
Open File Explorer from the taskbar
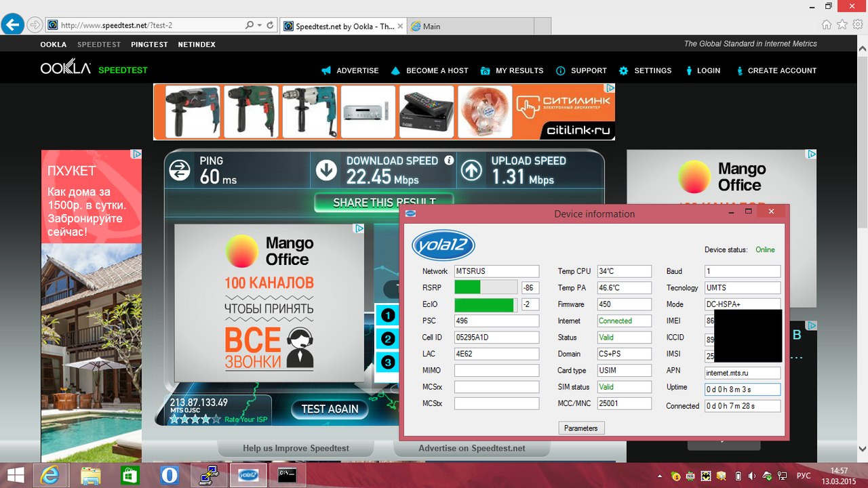click(x=90, y=475)
